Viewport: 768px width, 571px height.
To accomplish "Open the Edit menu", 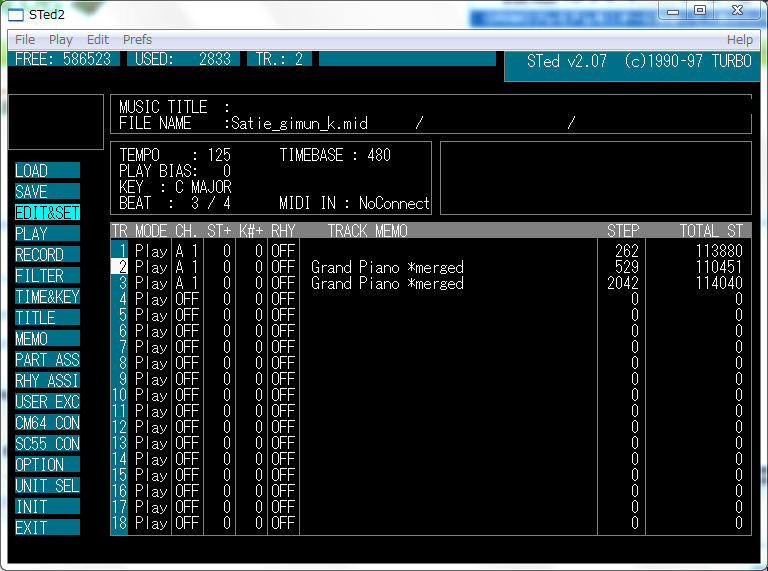I will tap(97, 40).
